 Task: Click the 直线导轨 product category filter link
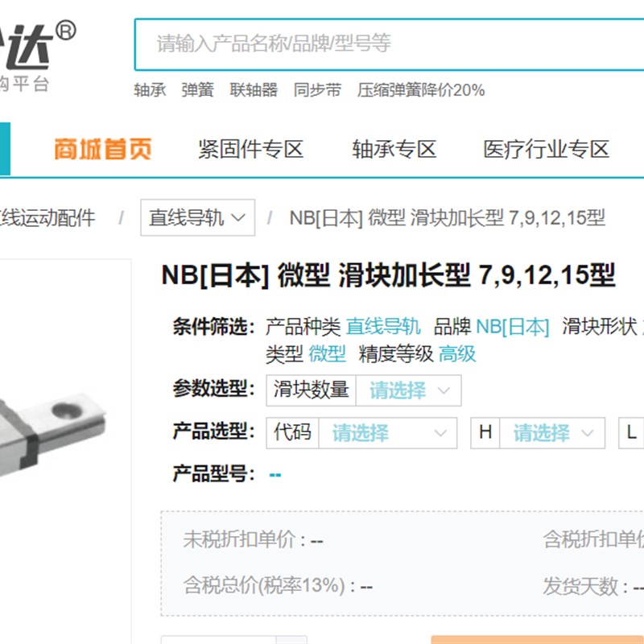pos(383,327)
